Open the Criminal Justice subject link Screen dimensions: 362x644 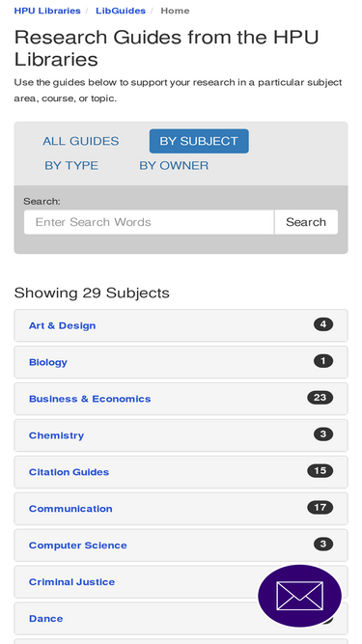coord(71,582)
